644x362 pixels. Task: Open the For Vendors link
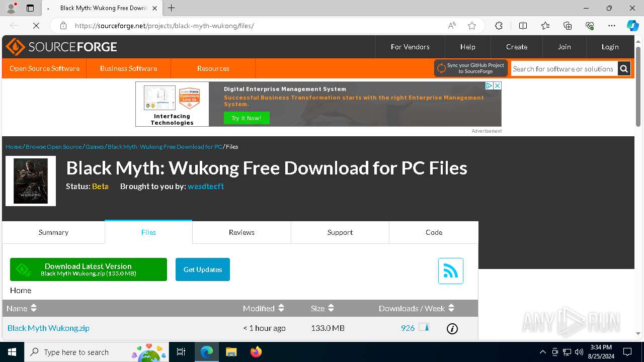coord(410,47)
